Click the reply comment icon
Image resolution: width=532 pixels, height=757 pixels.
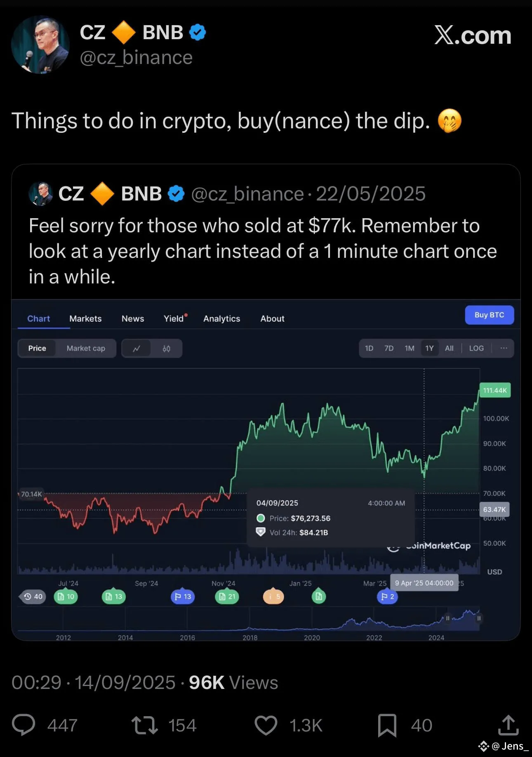coord(24,725)
